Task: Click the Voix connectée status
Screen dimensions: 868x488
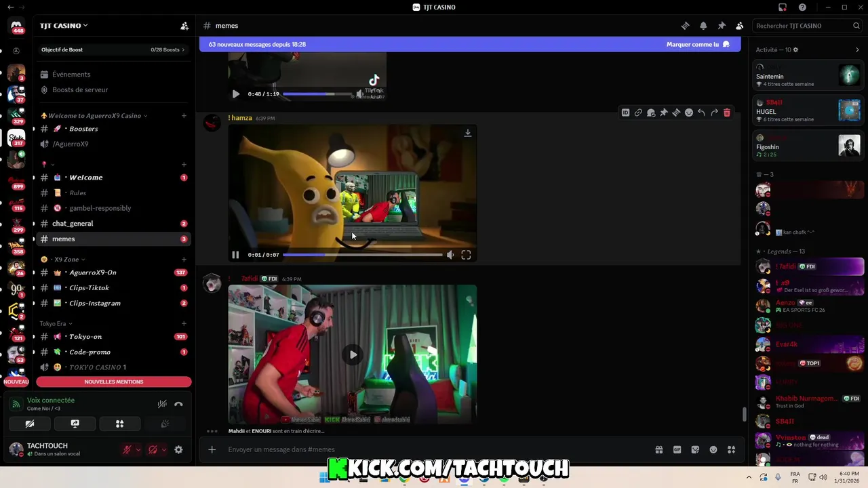Action: tap(51, 401)
